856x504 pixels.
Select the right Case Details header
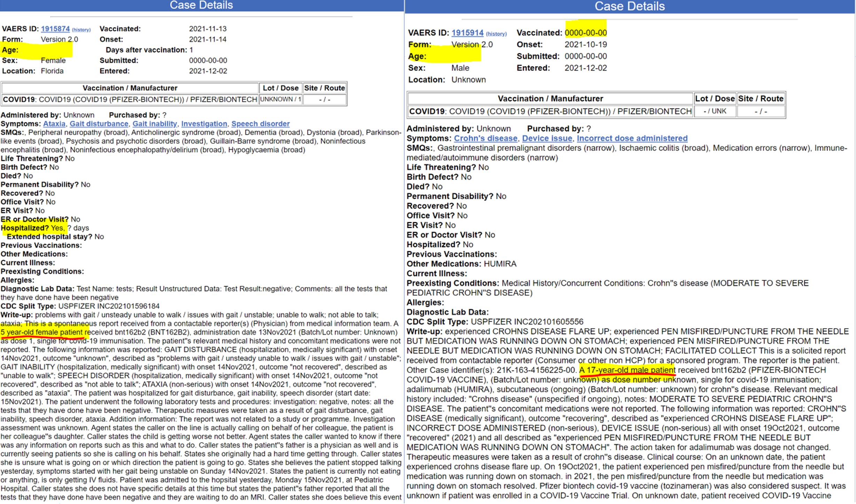click(x=630, y=6)
